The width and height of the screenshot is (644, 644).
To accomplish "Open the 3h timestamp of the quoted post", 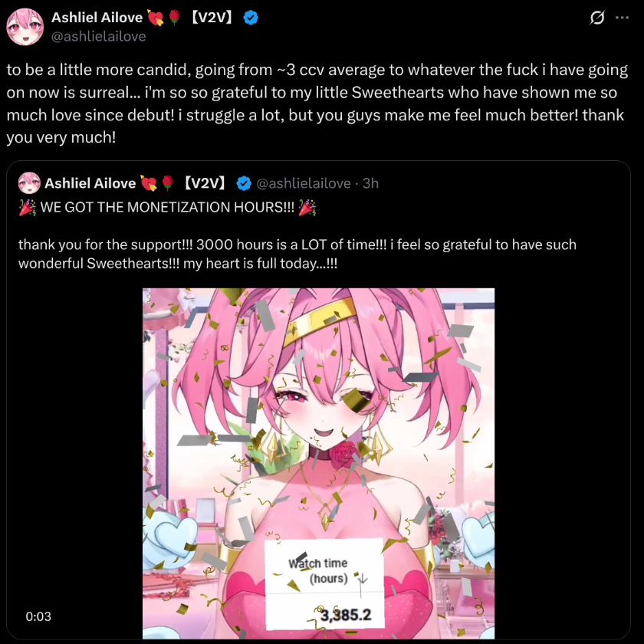I will pyautogui.click(x=370, y=183).
